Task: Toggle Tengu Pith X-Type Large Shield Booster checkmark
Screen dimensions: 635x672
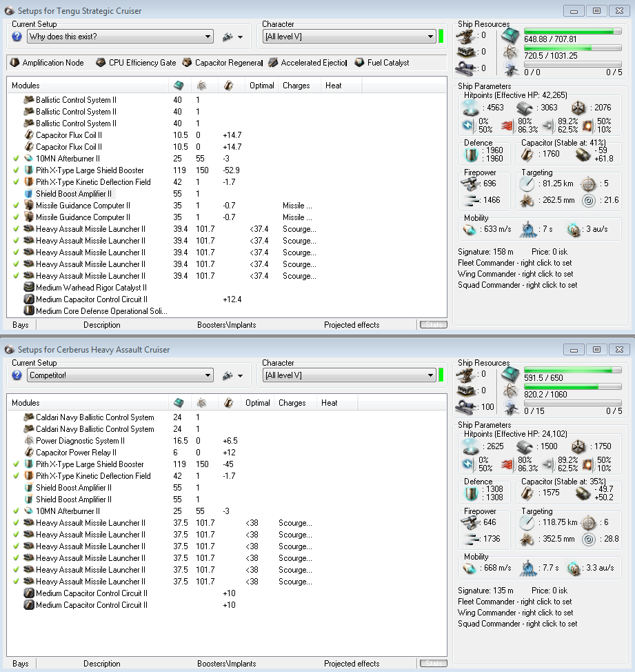Action: coord(17,170)
